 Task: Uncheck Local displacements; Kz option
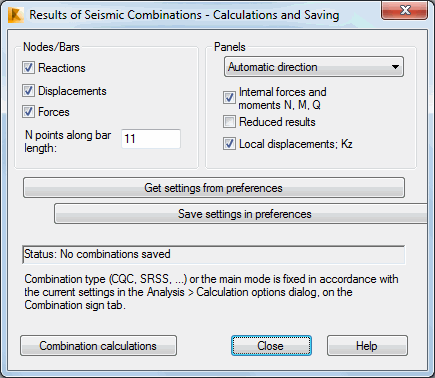(229, 144)
